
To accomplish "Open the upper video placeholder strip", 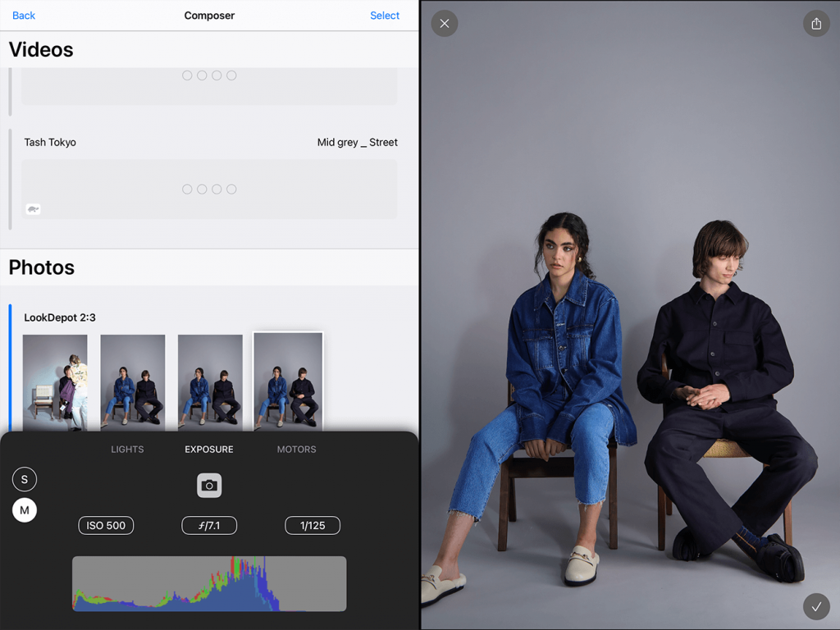I will pyautogui.click(x=209, y=85).
